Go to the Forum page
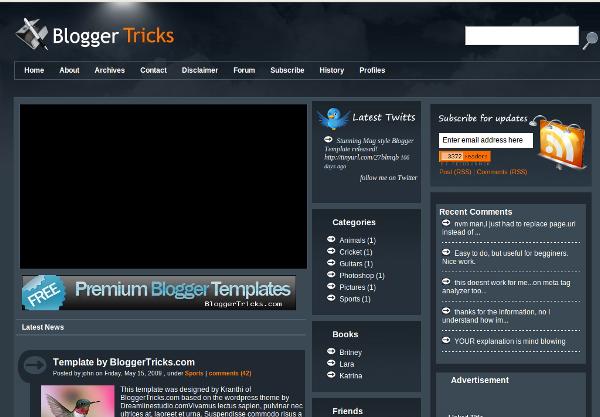 (244, 70)
